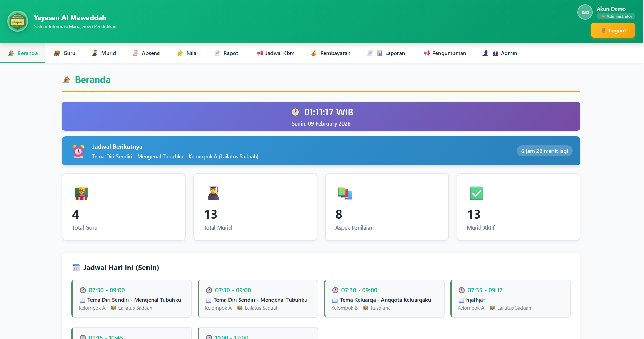Image resolution: width=644 pixels, height=339 pixels.
Task: Click the clock icon on 07:35 schedule card
Action: [462, 290]
